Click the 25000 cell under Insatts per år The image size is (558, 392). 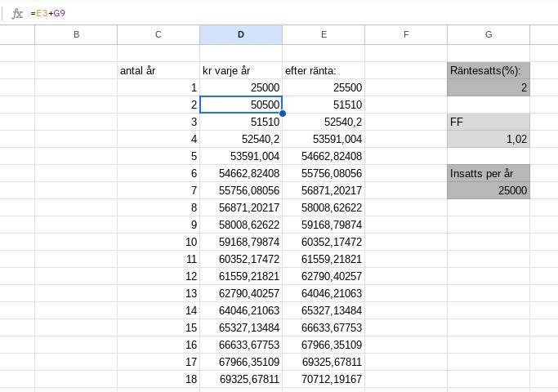click(x=489, y=190)
